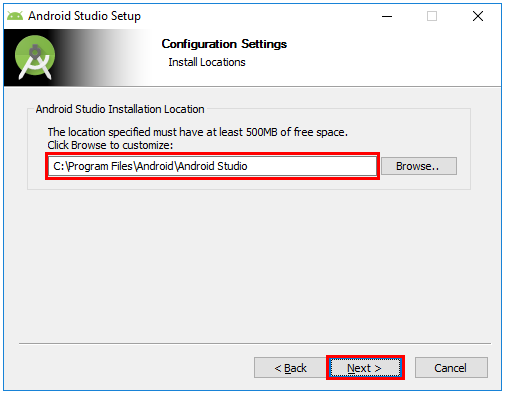Click the Configuration Settings heading
Viewport: 505px width, 393px height.
pyautogui.click(x=224, y=44)
